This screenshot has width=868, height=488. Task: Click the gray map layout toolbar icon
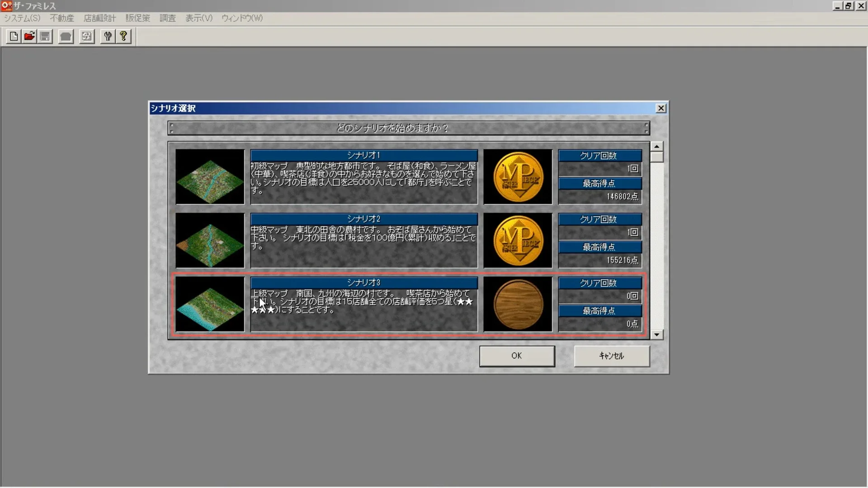87,37
